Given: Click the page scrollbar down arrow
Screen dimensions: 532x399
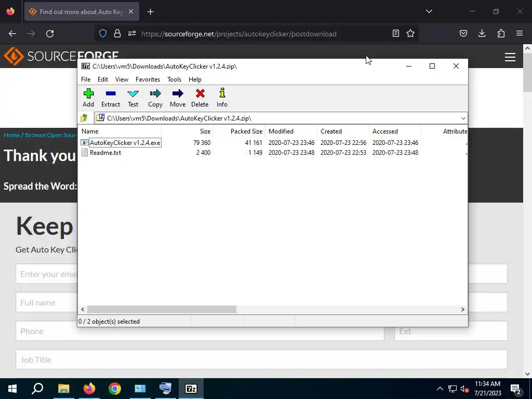Looking at the screenshot, I should pyautogui.click(x=527, y=374).
